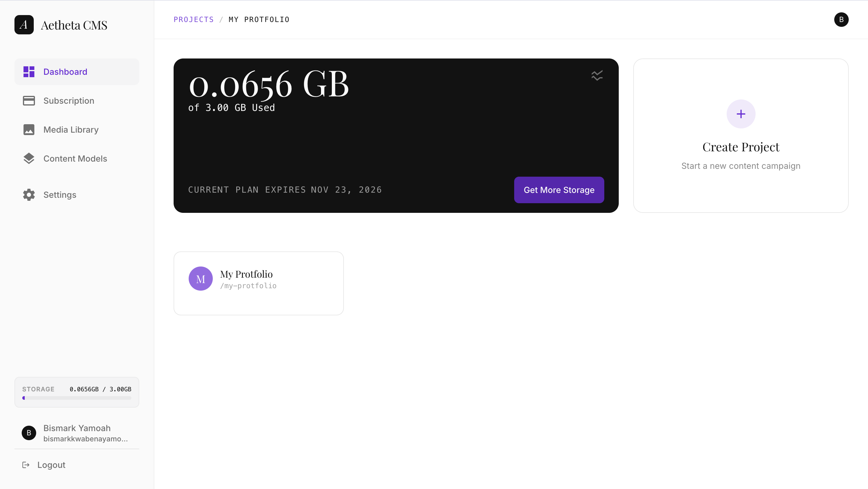Screen dimensions: 868x489
Task: Select Dashboard from the navigation menu
Action: click(65, 71)
